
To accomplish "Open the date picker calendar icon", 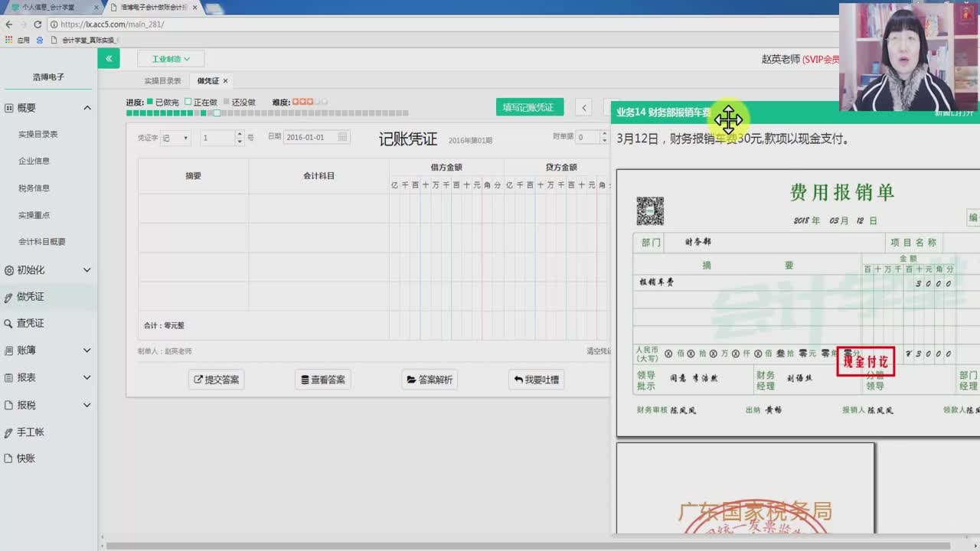I will click(342, 137).
